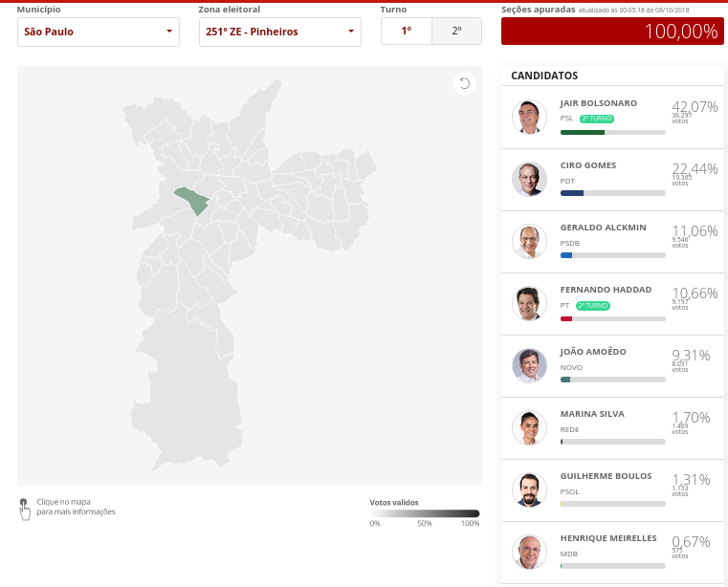Click Ciro Gomes's candidate photo
728x587 pixels.
(528, 180)
